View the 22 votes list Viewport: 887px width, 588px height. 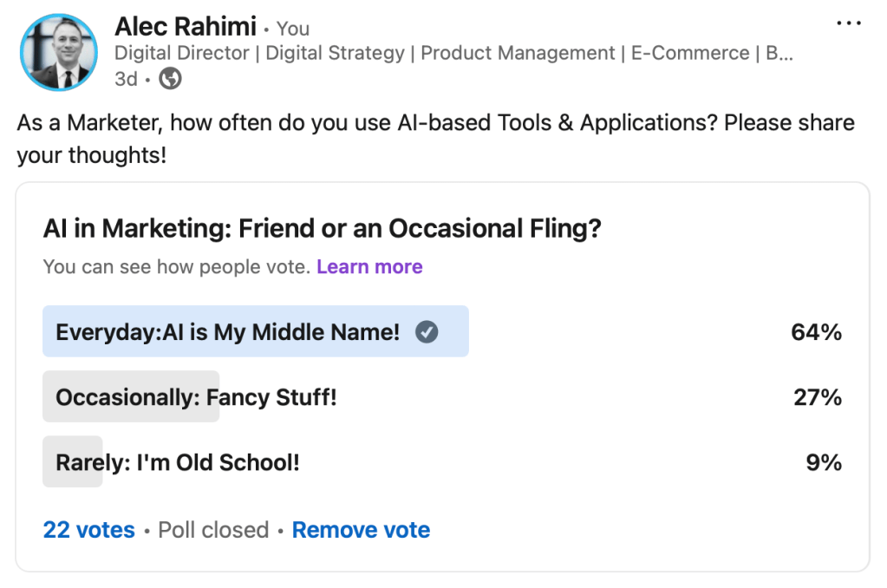[x=89, y=530]
